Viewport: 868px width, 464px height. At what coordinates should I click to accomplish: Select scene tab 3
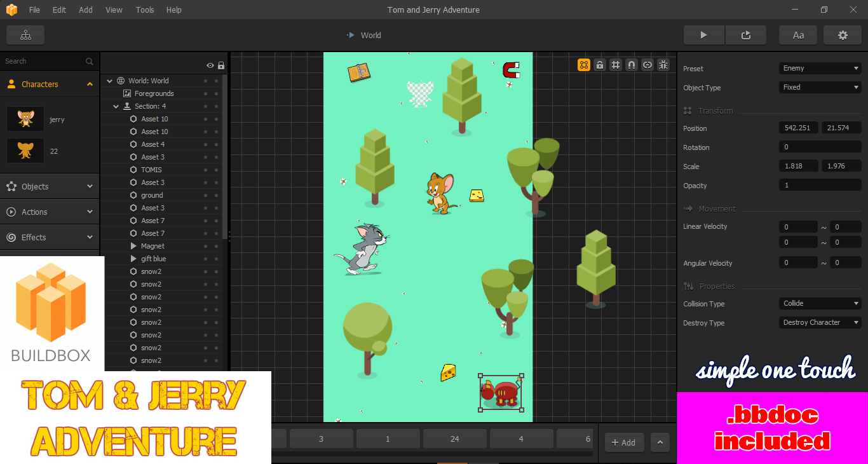tap(322, 439)
